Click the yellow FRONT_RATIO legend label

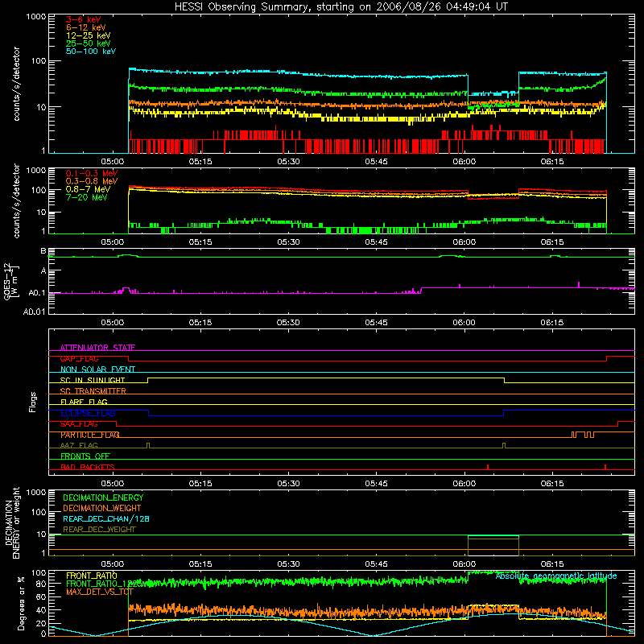92,576
